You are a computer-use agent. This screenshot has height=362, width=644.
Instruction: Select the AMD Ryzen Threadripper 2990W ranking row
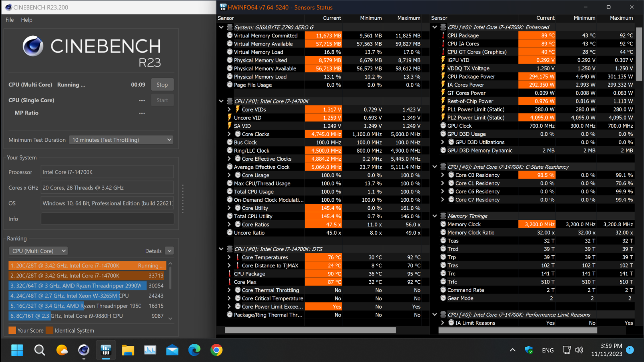click(87, 285)
